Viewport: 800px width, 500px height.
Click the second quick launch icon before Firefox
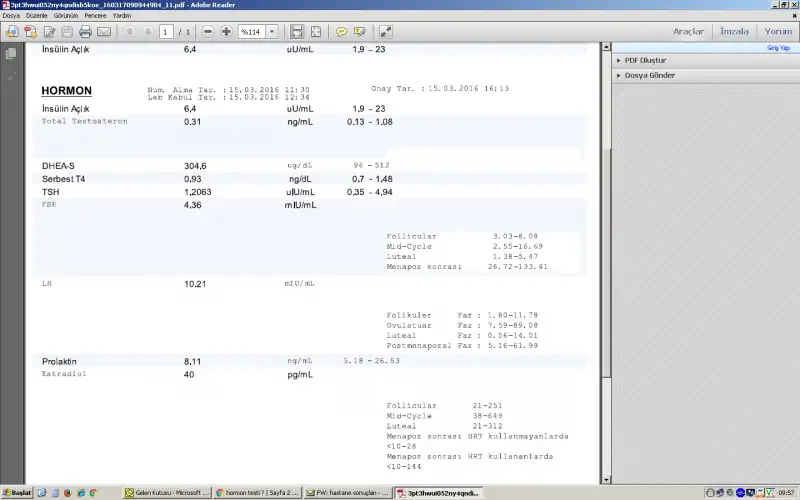click(x=55, y=493)
